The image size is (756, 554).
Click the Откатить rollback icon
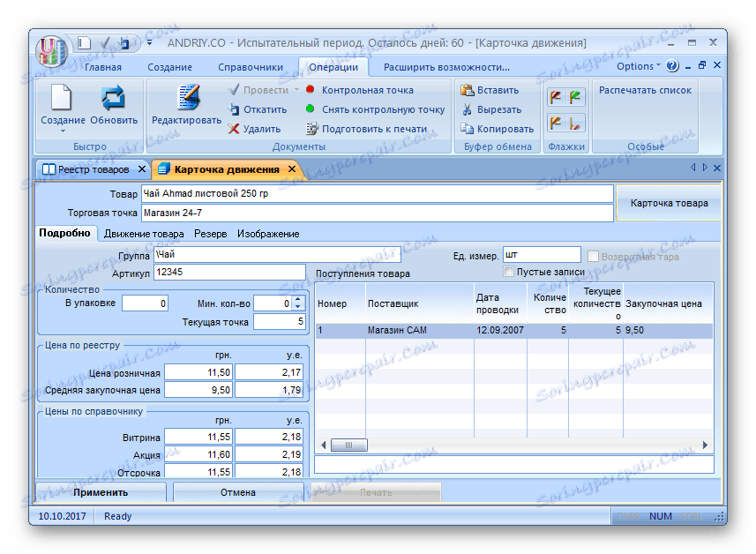235,109
